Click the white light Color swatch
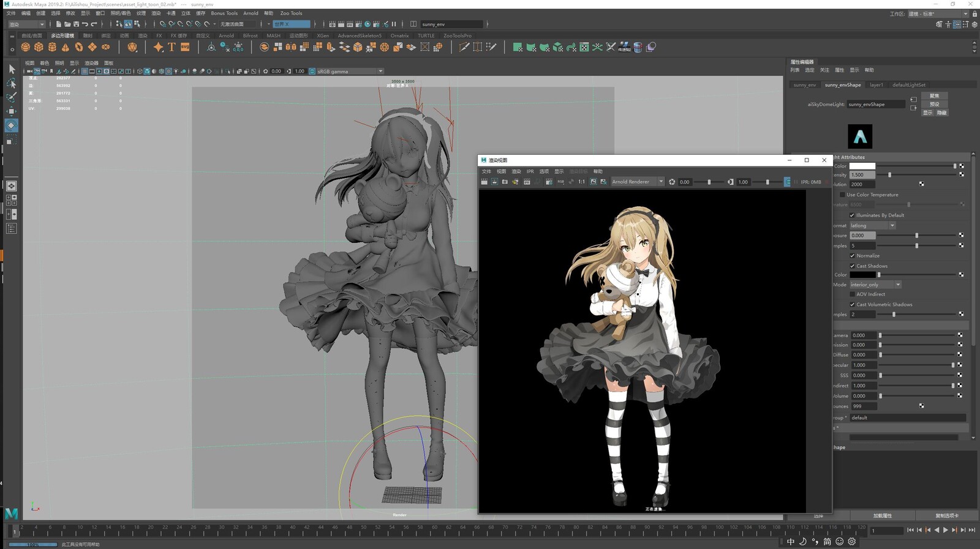The image size is (980, 549). (862, 166)
